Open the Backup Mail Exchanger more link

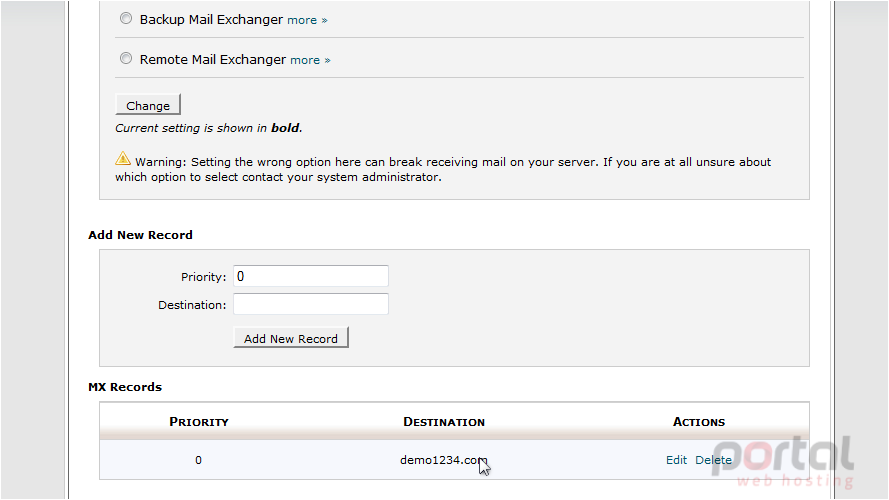click(307, 20)
